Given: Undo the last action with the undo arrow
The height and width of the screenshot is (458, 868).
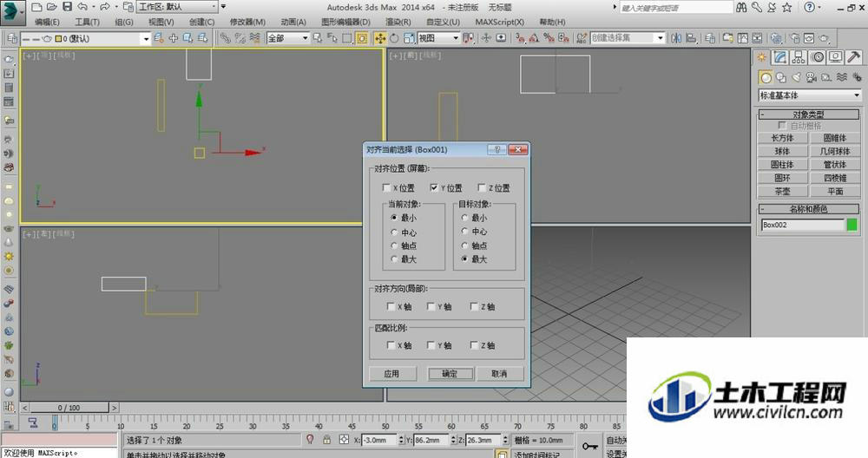Looking at the screenshot, I should tap(82, 7).
